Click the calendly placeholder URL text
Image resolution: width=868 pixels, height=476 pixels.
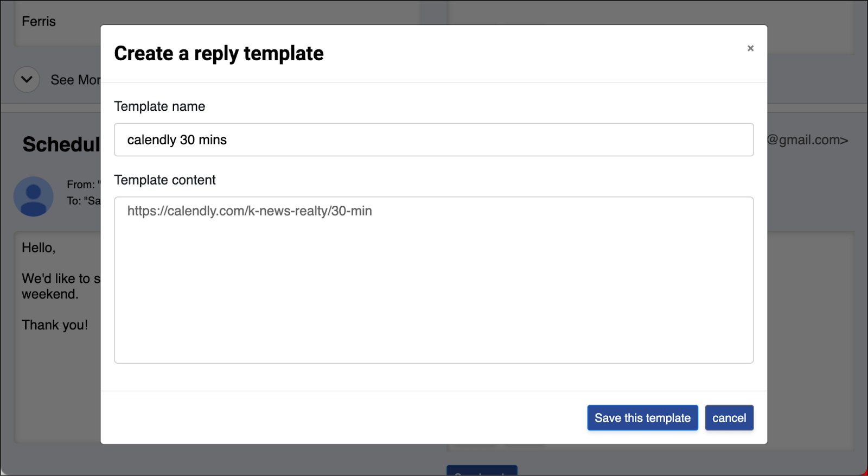[x=250, y=211]
